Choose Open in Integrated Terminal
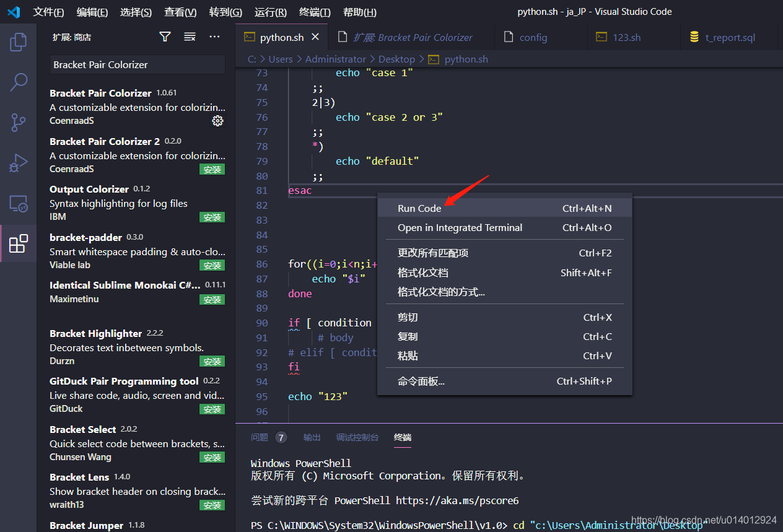 504,227
